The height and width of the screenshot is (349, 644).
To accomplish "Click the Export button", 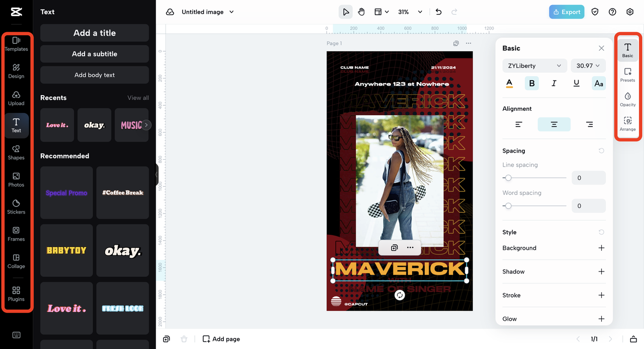I will (567, 12).
